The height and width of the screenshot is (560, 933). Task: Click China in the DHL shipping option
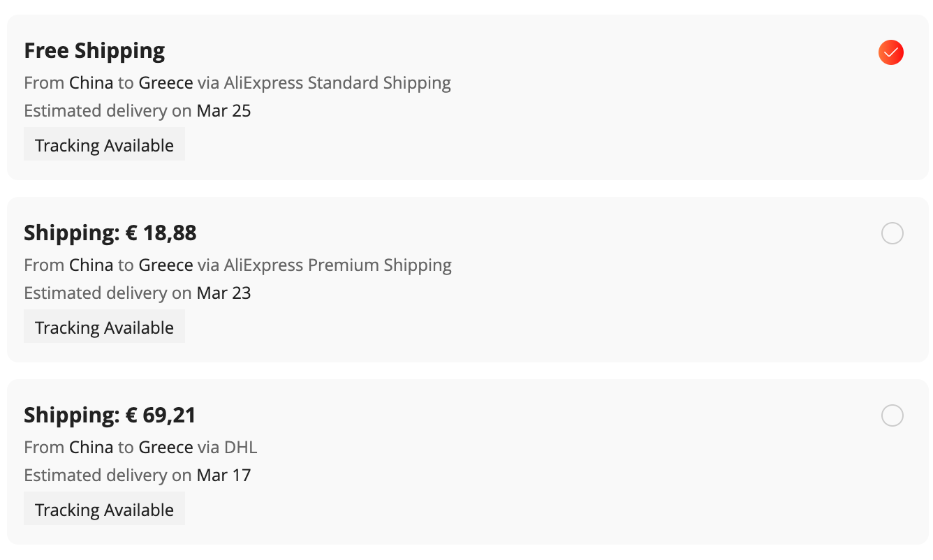[x=91, y=448]
